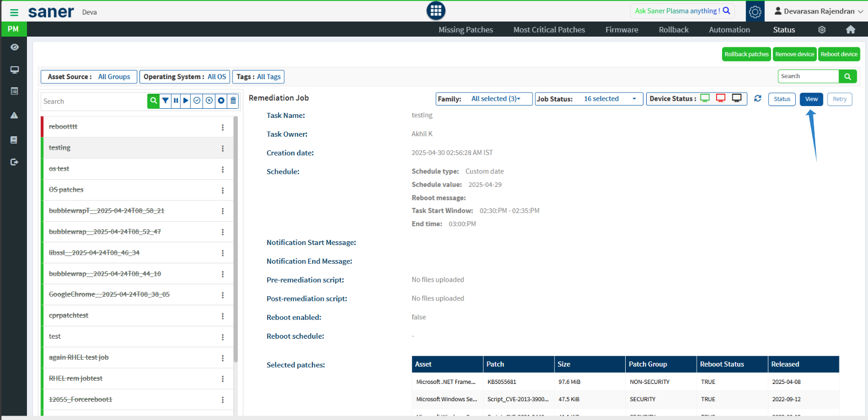Open the three-dot menu for rebootttt job
The height and width of the screenshot is (420, 868).
pos(222,128)
